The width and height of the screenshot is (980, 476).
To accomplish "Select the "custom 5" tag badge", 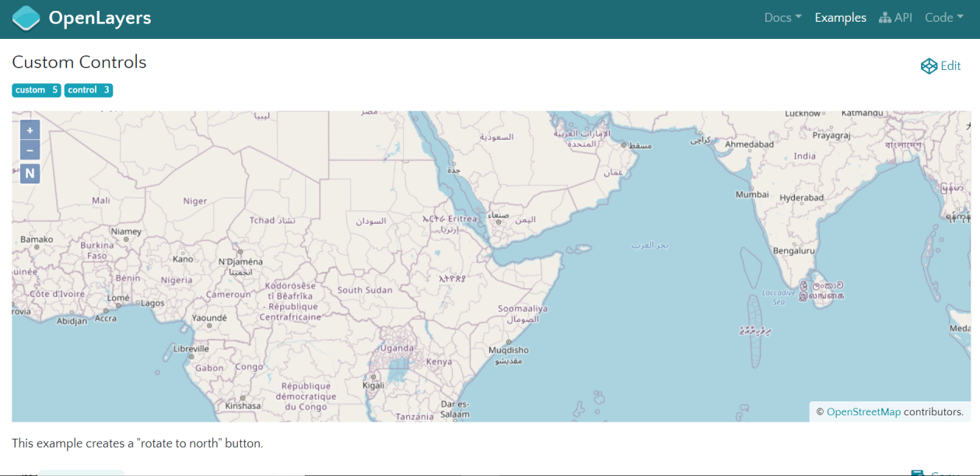I will (36, 89).
